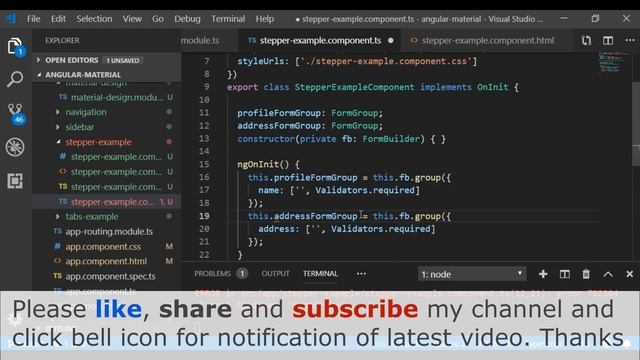Create a new terminal with plus icon
The image size is (640, 360).
point(543,274)
